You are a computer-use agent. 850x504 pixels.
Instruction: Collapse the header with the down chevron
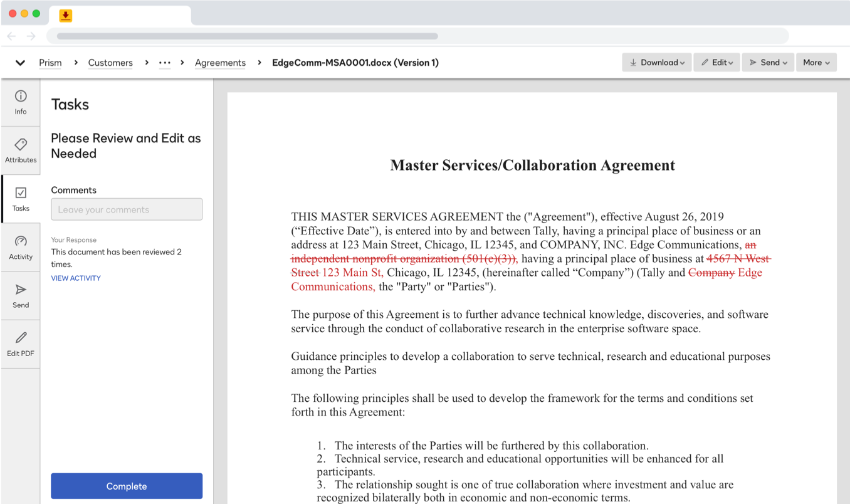tap(19, 63)
